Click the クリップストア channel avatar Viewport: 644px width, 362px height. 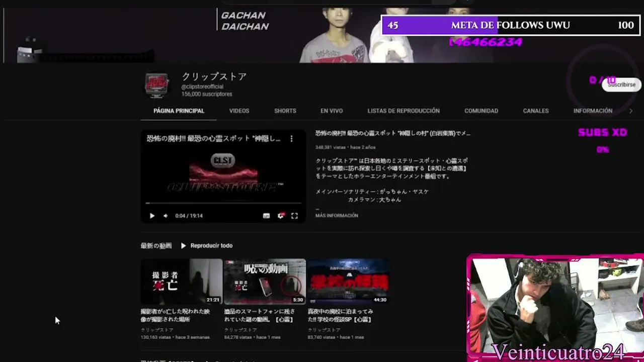pyautogui.click(x=156, y=84)
